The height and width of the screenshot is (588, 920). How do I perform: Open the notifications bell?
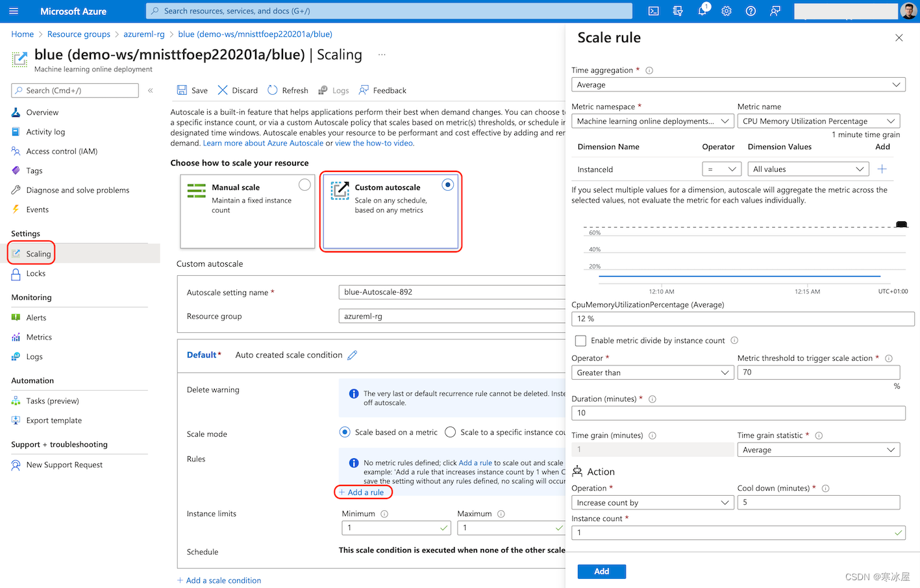tap(702, 11)
